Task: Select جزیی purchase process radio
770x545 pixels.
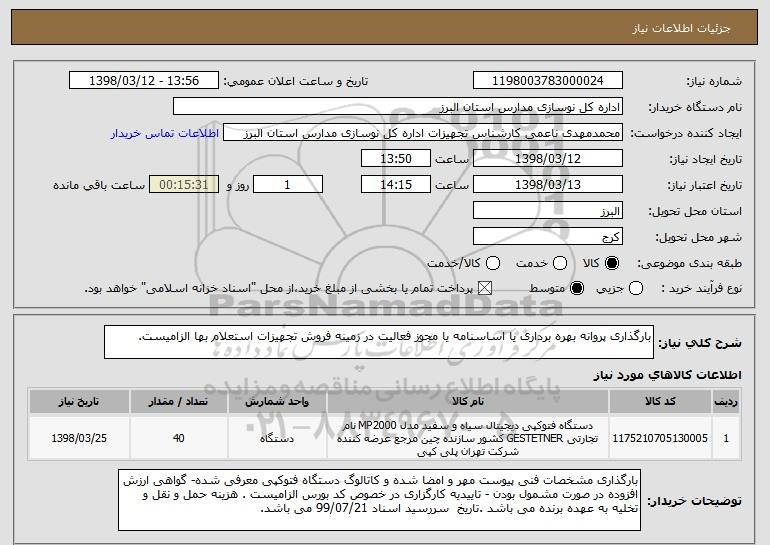Action: tap(635, 288)
